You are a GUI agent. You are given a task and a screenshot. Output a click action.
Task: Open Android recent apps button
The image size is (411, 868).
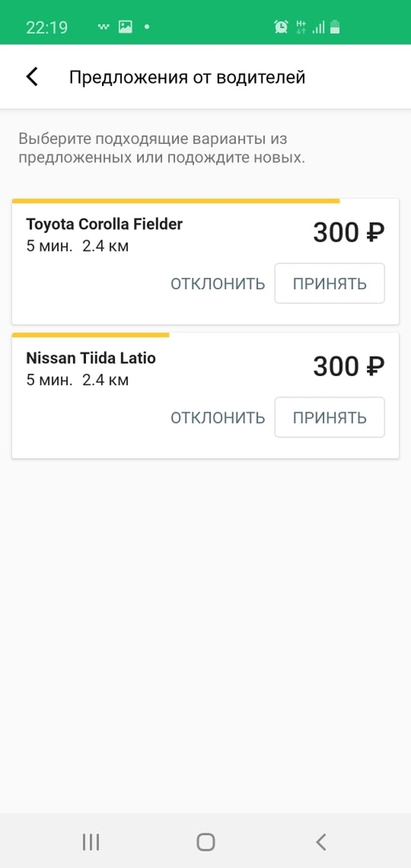[x=91, y=842]
